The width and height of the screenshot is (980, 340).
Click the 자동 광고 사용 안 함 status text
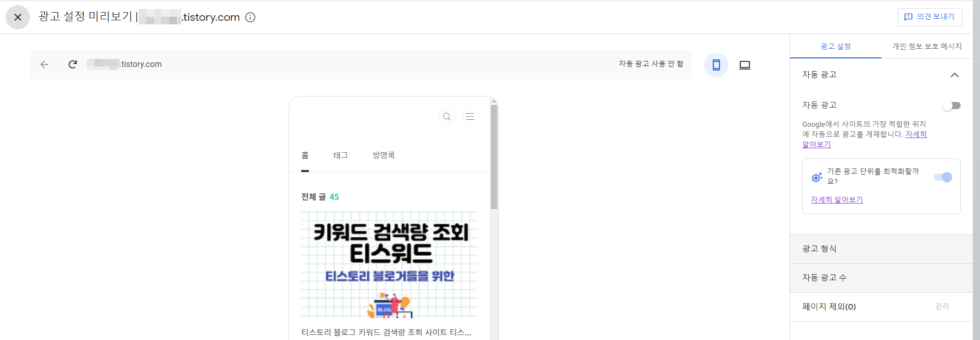(x=651, y=64)
